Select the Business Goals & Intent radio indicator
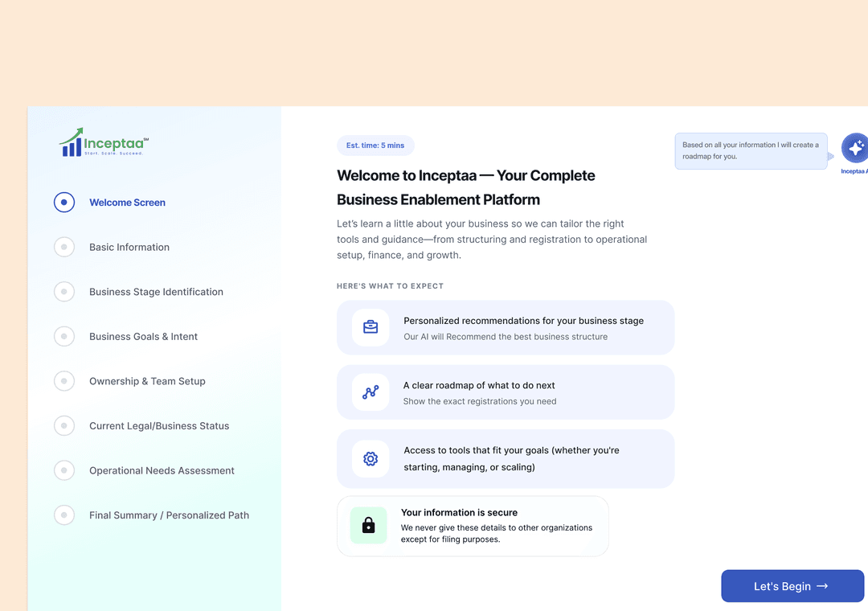 [64, 336]
